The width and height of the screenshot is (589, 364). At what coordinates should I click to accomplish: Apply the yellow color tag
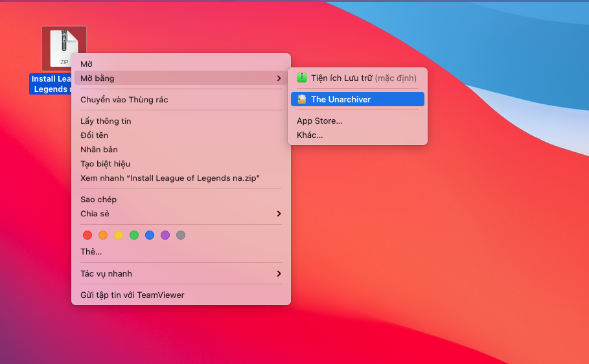[119, 235]
